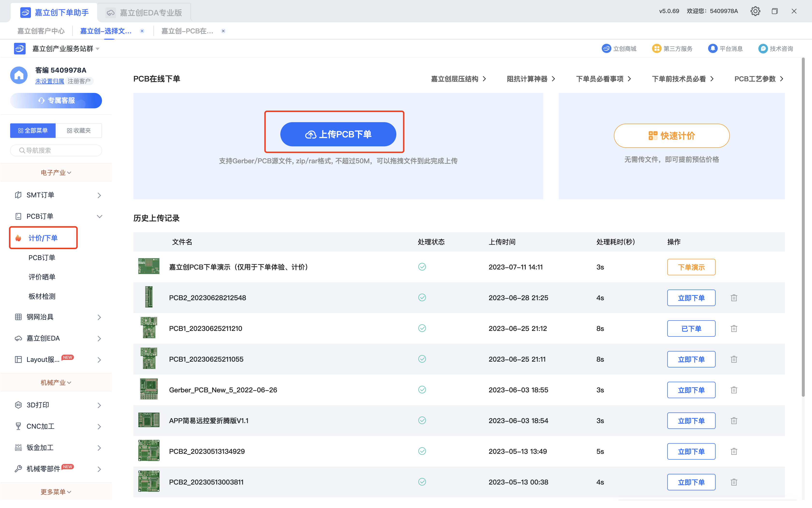Delete PCB2_20230513003811 record via trash icon
This screenshot has width=812, height=508.
coord(734,482)
